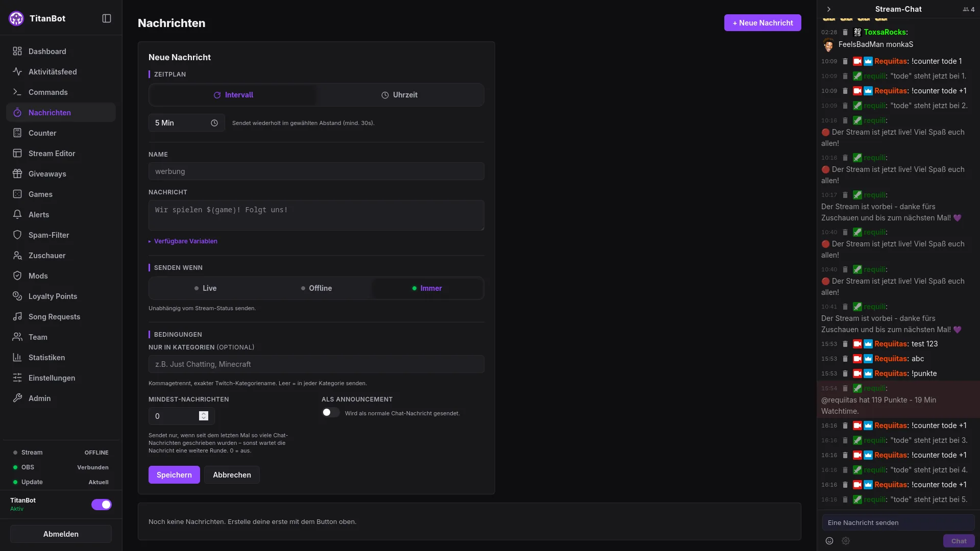Collapse the Stream-Chat panel with the chevron

click(829, 9)
